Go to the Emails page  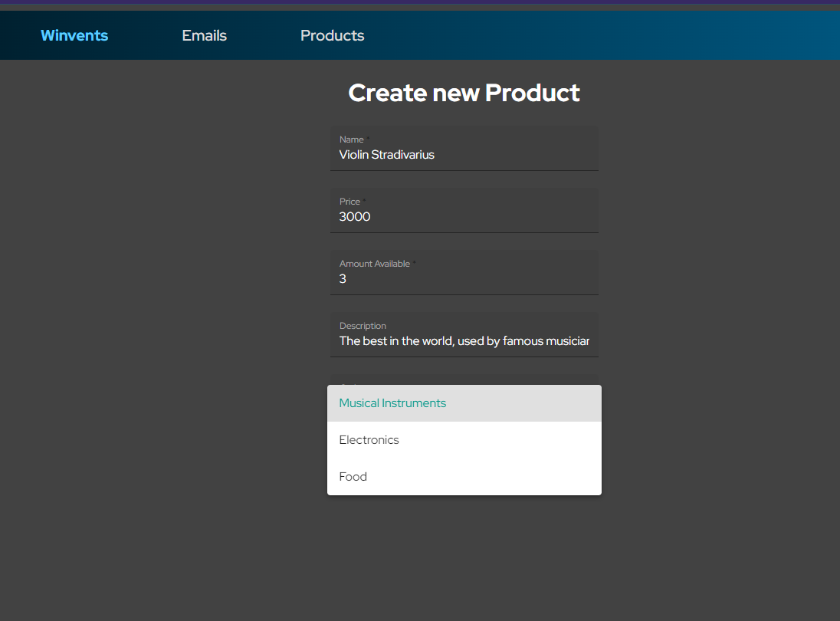(x=204, y=35)
